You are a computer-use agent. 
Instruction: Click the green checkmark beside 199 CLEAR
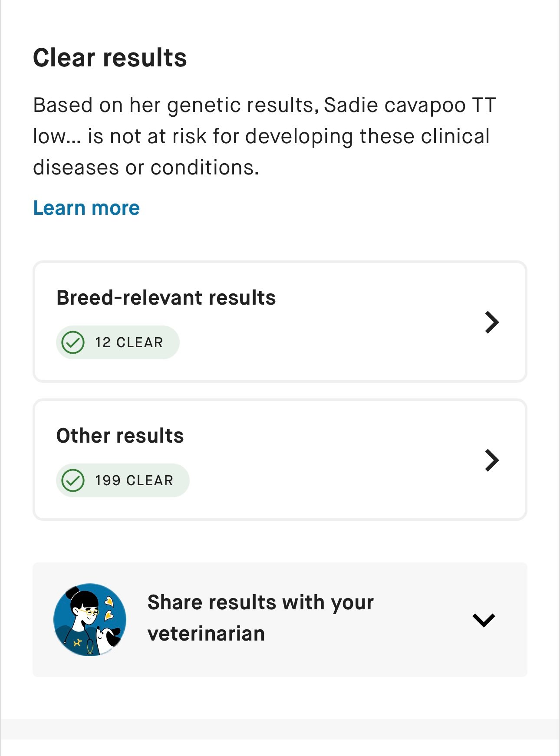[73, 480]
